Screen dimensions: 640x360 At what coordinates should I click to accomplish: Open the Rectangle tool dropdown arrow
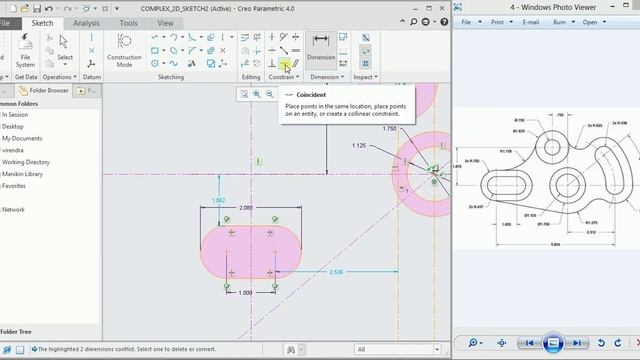pos(164,51)
